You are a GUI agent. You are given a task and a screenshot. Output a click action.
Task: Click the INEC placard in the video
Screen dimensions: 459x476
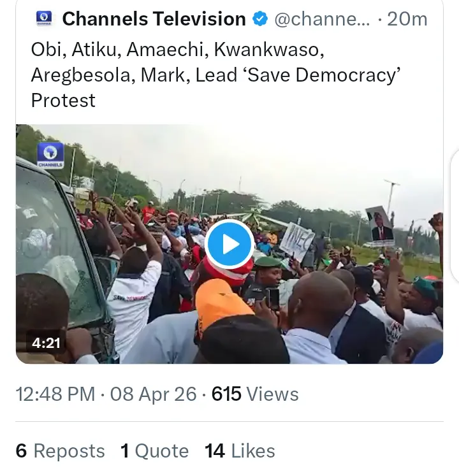[296, 241]
